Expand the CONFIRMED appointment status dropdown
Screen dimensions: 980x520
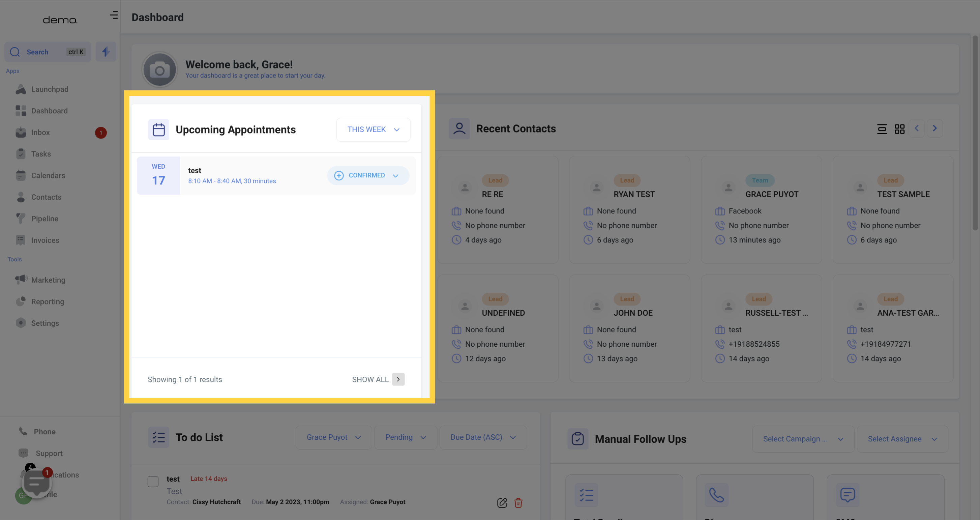(396, 176)
